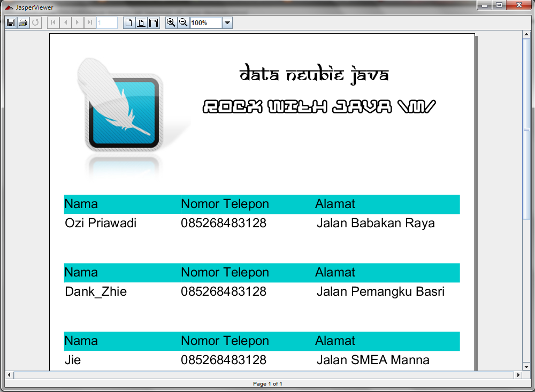Click address 'Jalan Pemangku Basri'
The image size is (535, 392).
(x=380, y=291)
